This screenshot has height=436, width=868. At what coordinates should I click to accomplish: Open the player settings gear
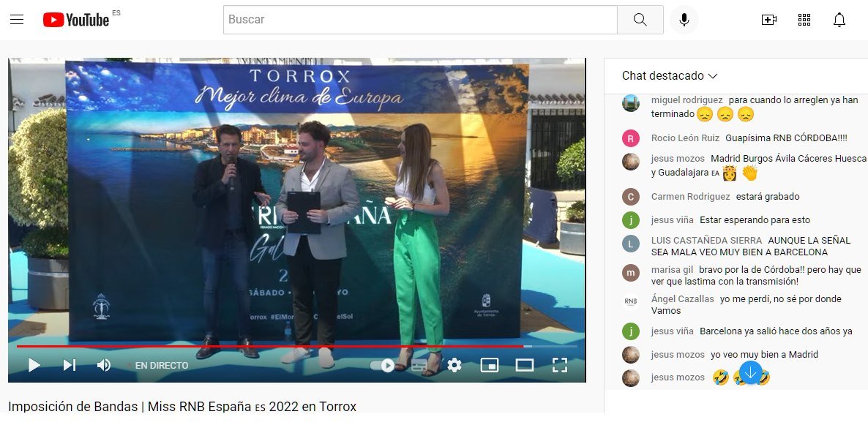pyautogui.click(x=455, y=364)
